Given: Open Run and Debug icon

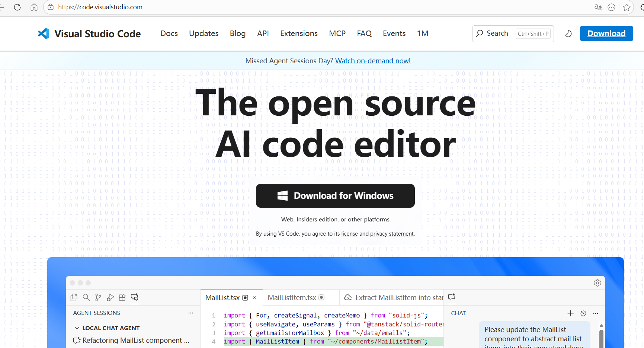Looking at the screenshot, I should click(x=110, y=297).
